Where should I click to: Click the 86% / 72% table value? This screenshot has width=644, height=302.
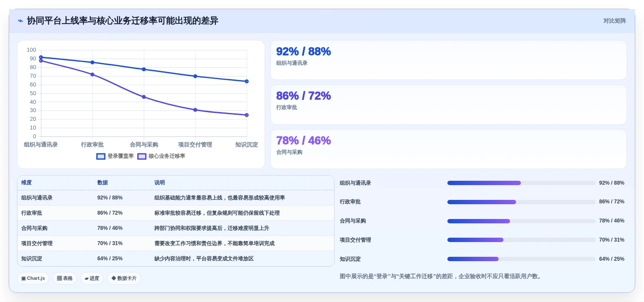point(110,213)
